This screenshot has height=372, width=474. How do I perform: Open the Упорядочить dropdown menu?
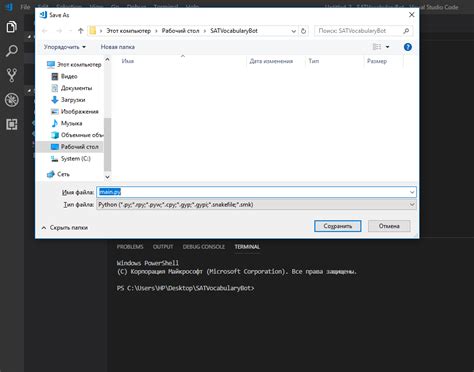[x=65, y=47]
